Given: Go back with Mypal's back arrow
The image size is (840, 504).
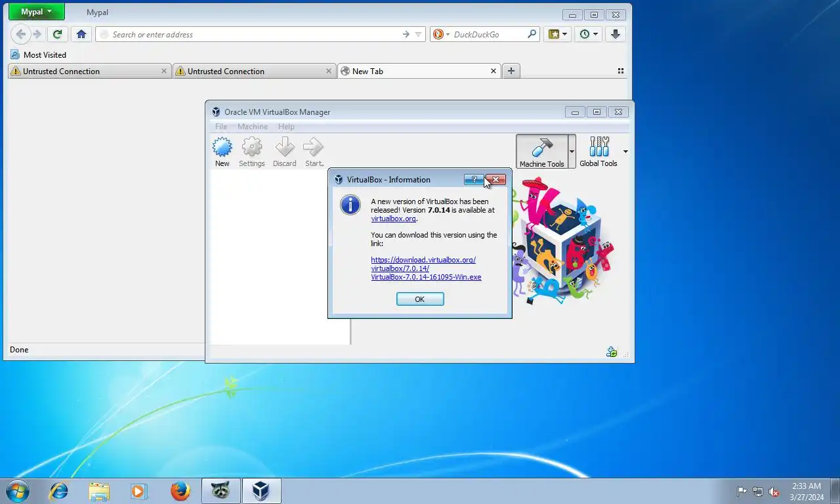Looking at the screenshot, I should click(x=21, y=34).
